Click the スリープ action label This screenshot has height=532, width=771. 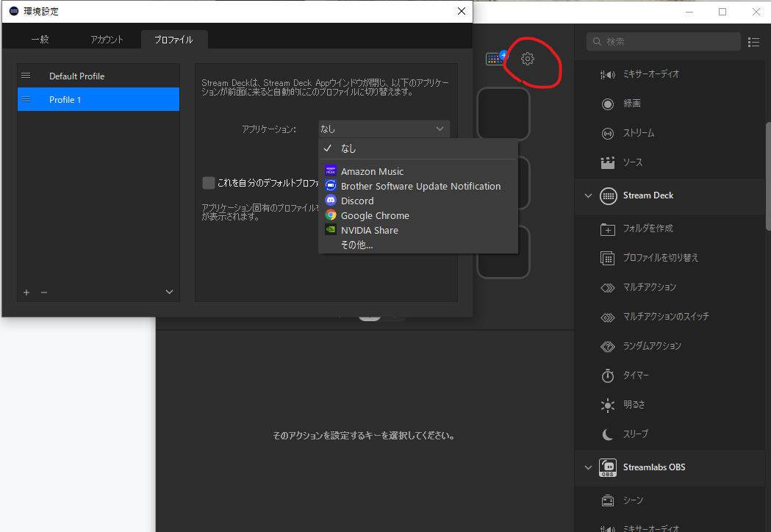[x=636, y=434]
